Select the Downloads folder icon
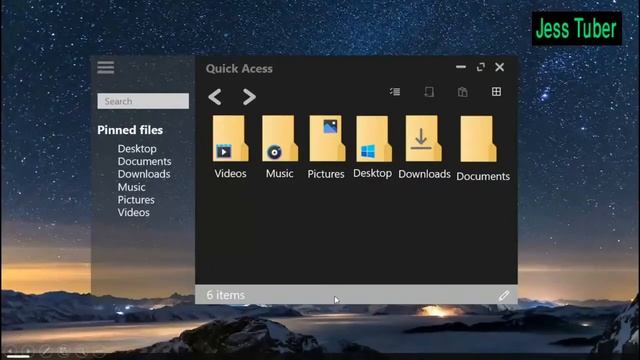The width and height of the screenshot is (640, 360). (423, 138)
